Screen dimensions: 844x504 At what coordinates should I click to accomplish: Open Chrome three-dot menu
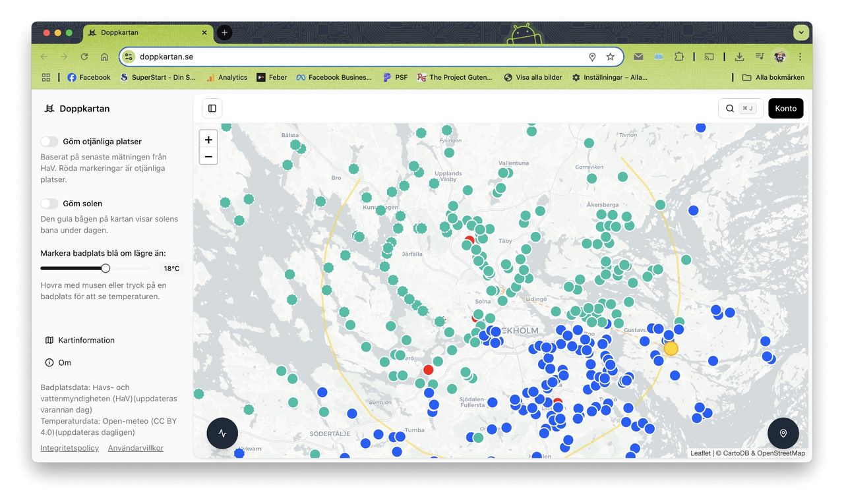click(x=800, y=57)
